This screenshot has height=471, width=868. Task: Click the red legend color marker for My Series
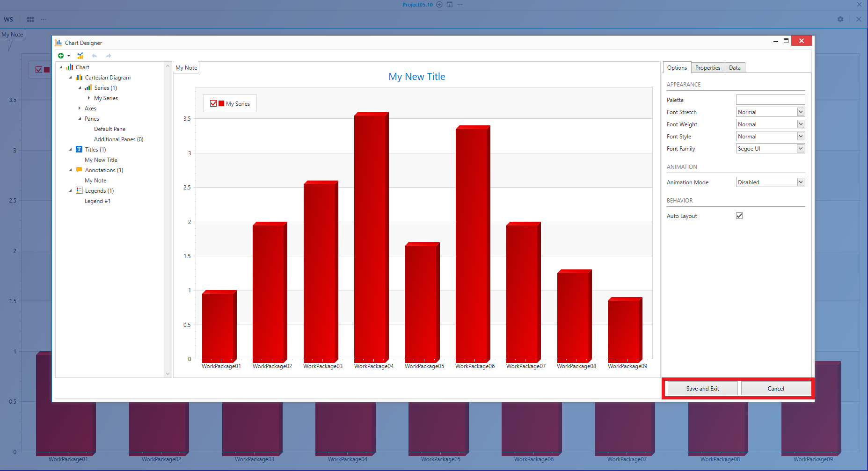[x=221, y=103]
